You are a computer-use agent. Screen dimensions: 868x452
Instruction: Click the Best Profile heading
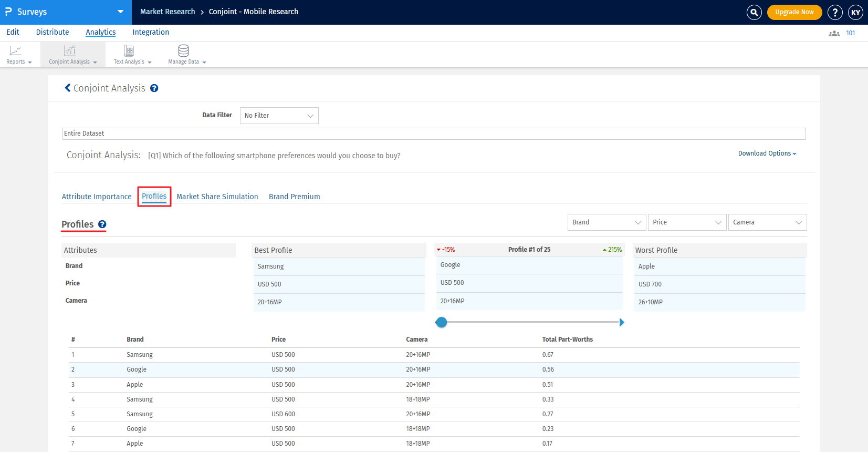tap(274, 250)
